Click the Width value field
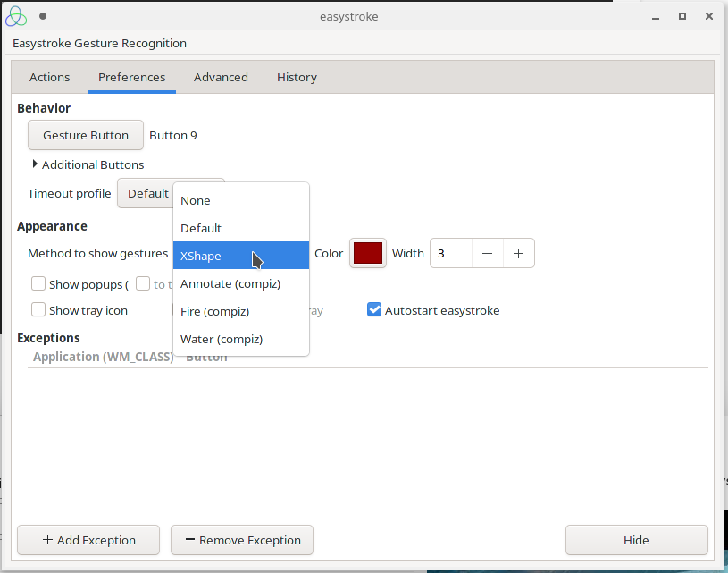The image size is (728, 573). pos(451,253)
